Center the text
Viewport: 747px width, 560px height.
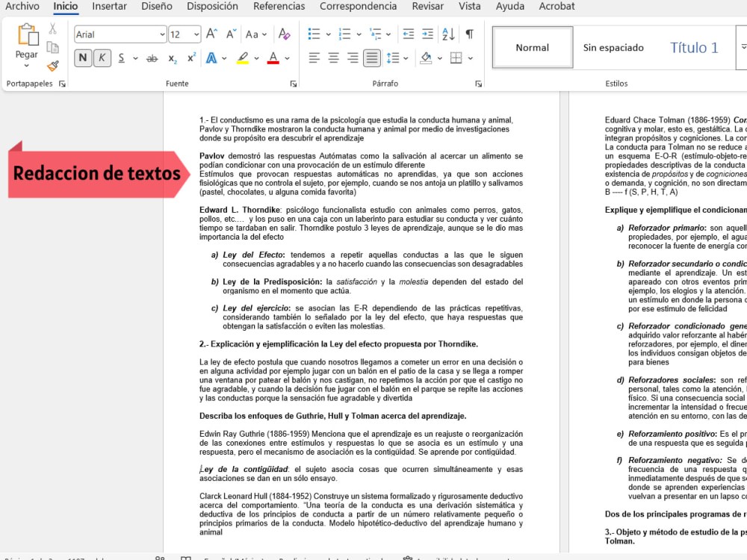click(x=333, y=58)
